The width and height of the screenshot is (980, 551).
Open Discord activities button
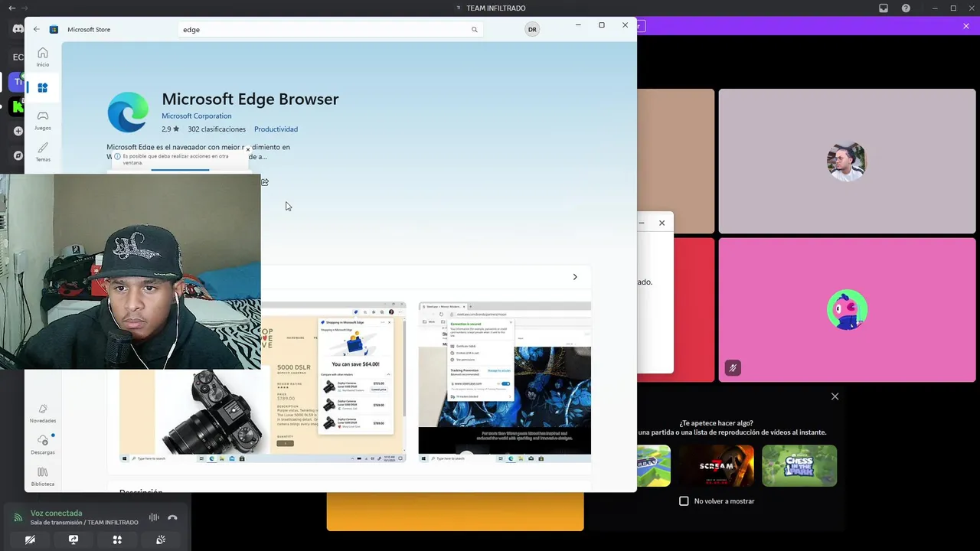(x=117, y=540)
